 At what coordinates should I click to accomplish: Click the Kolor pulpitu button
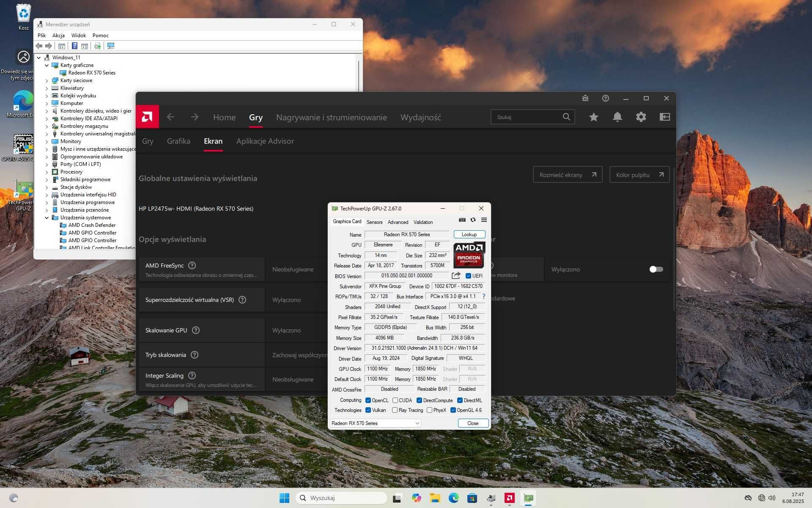click(639, 174)
